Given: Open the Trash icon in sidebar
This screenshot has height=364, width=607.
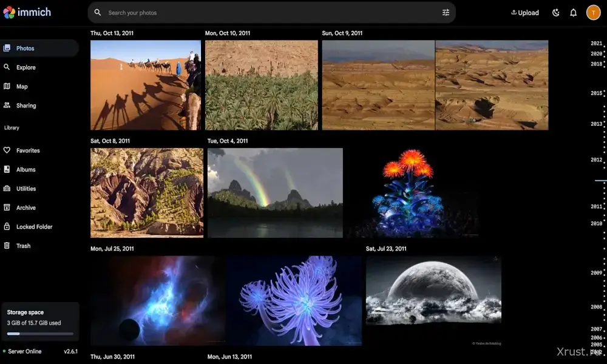Looking at the screenshot, I should point(7,246).
